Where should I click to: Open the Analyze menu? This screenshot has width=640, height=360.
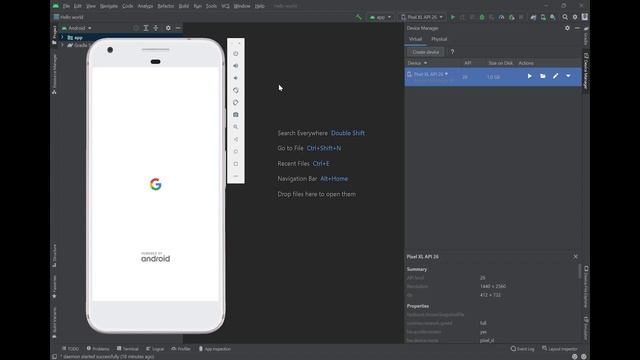pos(145,6)
